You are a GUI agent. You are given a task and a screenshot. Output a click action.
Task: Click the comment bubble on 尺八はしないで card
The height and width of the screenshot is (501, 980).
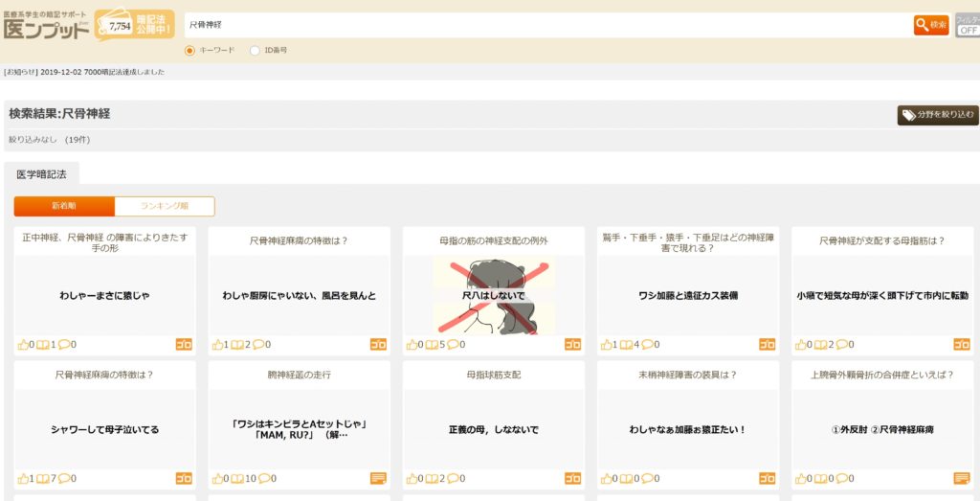tap(450, 345)
